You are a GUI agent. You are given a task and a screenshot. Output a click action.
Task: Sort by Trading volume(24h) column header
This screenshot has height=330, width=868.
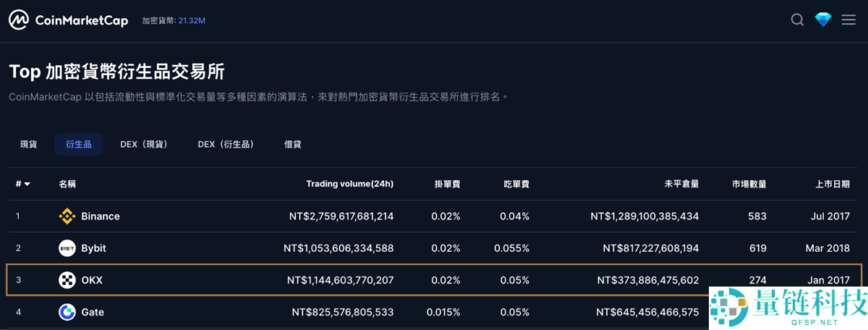[349, 184]
